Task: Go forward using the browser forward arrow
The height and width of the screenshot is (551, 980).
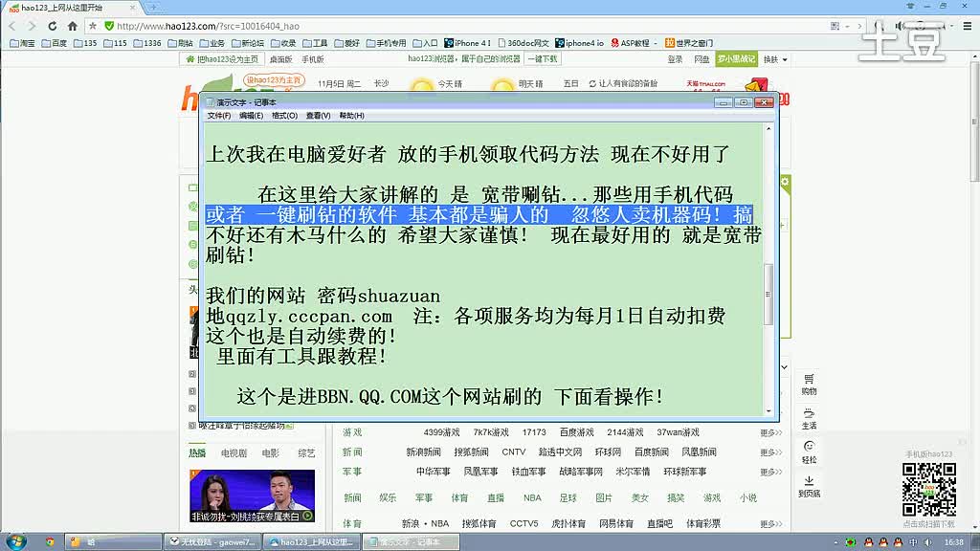Action: (32, 26)
